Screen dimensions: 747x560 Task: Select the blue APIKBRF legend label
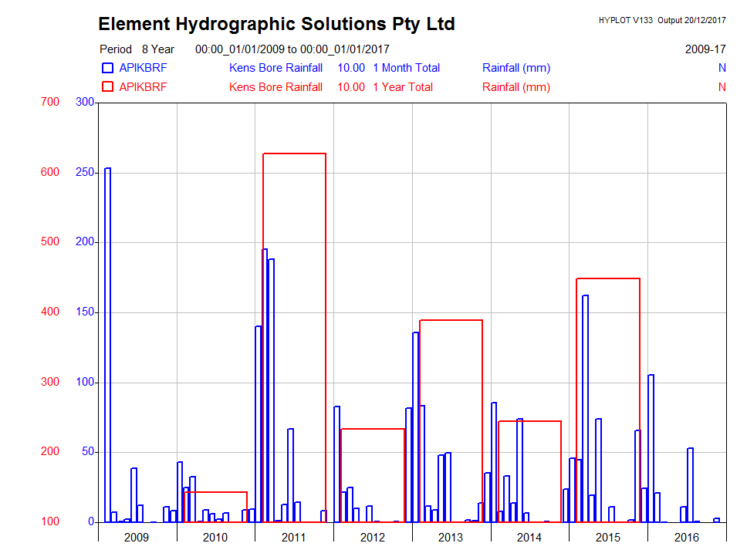[143, 68]
